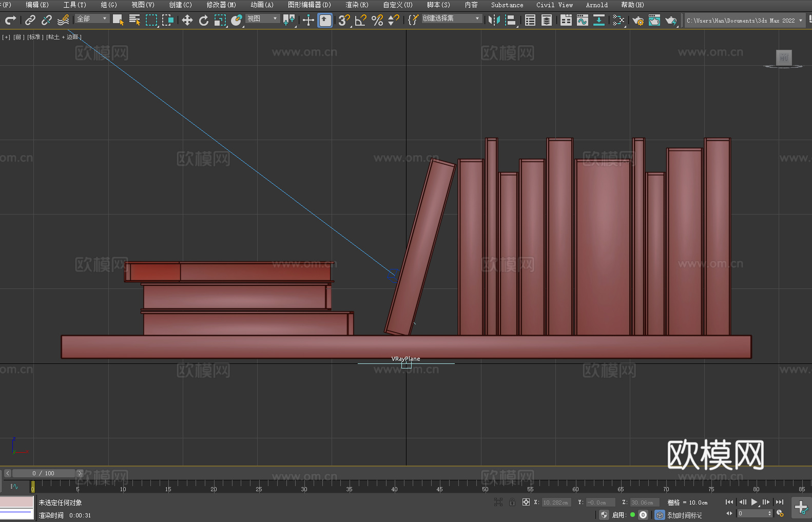This screenshot has width=812, height=522.
Task: Click Isolate Selection toggle icon
Action: [498, 502]
